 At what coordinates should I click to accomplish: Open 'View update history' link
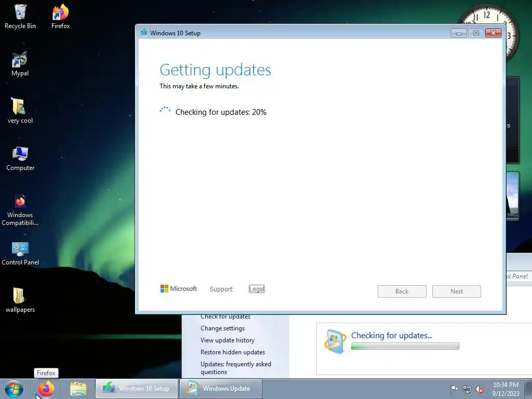pos(228,340)
